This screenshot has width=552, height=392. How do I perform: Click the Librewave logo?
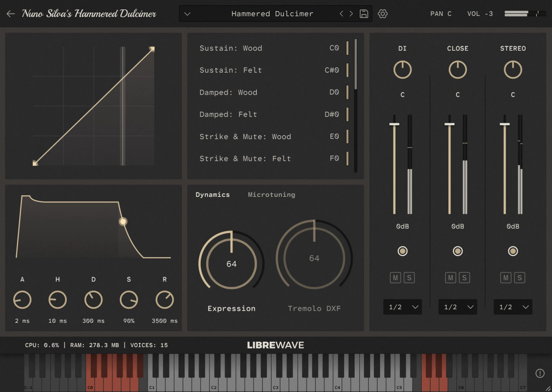point(276,345)
